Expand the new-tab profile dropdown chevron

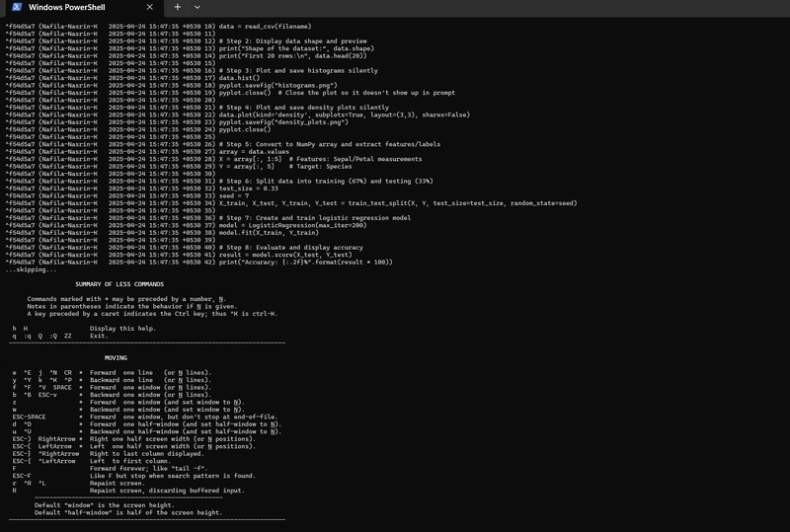click(197, 7)
